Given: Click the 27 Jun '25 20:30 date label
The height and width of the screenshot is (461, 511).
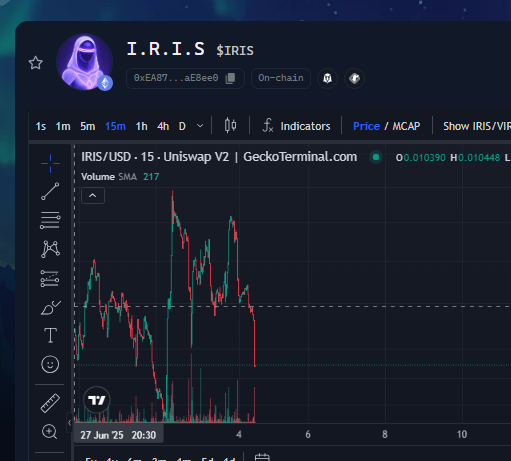Looking at the screenshot, I should coord(118,435).
